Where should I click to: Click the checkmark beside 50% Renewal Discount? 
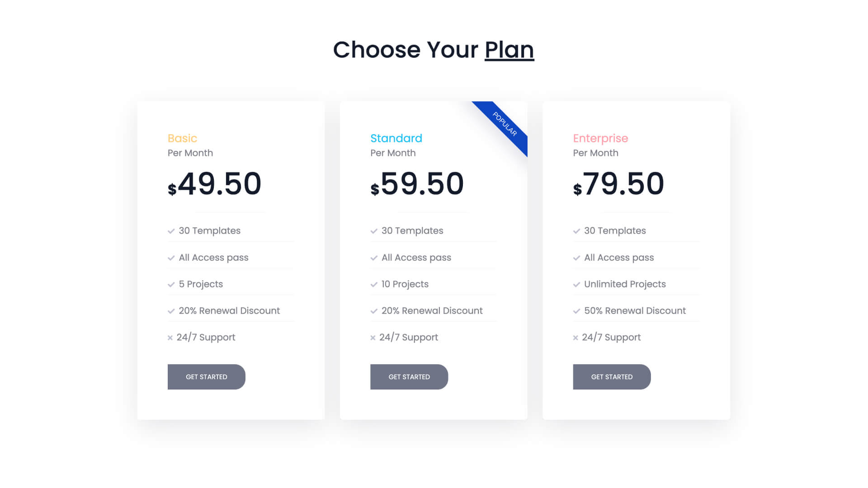(x=576, y=311)
